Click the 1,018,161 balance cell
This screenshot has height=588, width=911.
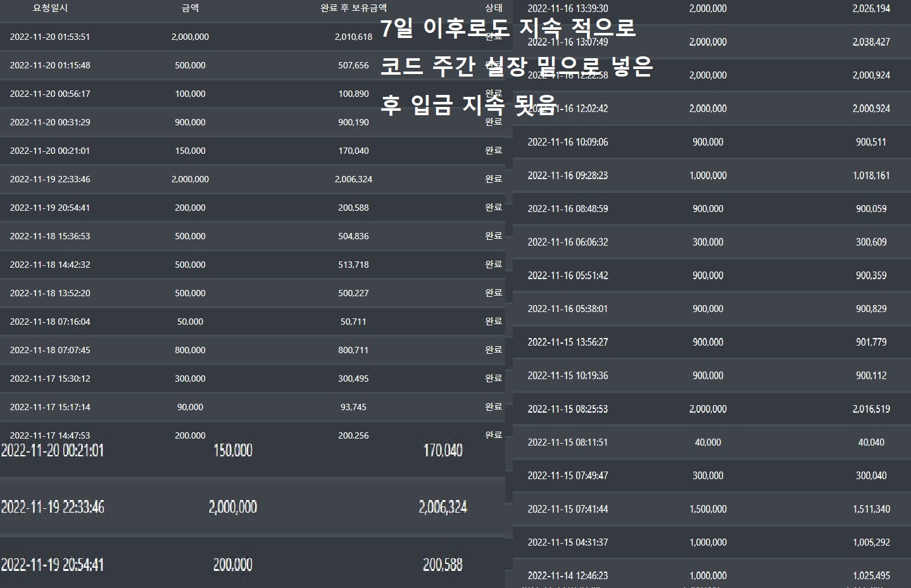pyautogui.click(x=870, y=175)
